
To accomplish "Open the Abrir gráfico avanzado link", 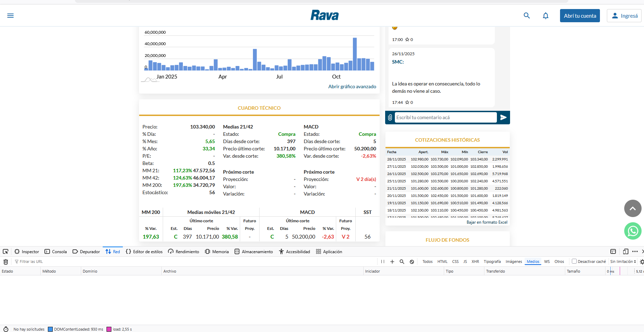I will [x=352, y=86].
